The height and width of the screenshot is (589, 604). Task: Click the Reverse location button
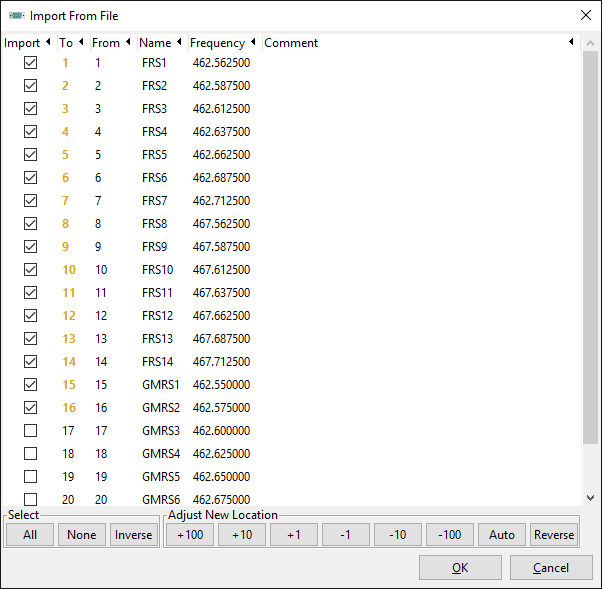tap(554, 535)
